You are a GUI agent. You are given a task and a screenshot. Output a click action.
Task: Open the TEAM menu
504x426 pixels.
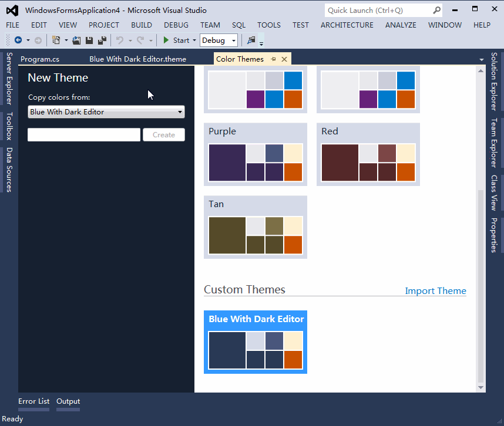[210, 25]
